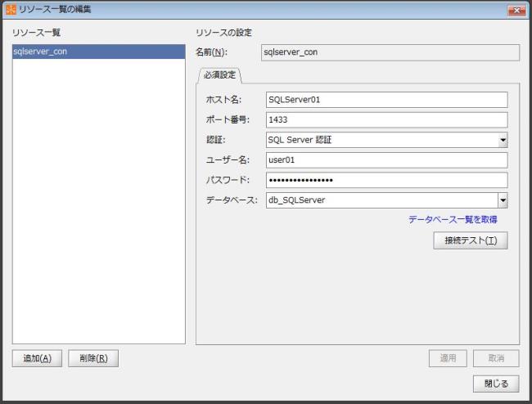The width and height of the screenshot is (532, 404).
Task: Click the 適用 button
Action: pyautogui.click(x=449, y=358)
